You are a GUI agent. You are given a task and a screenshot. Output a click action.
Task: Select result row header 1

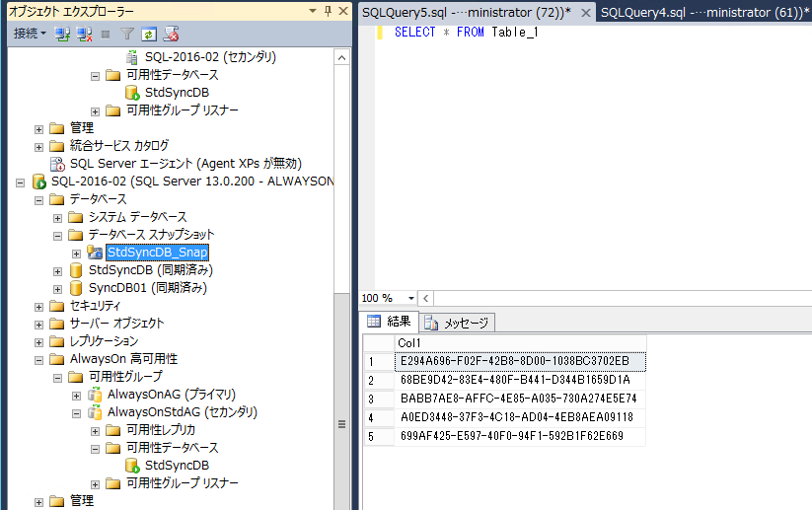pos(379,361)
